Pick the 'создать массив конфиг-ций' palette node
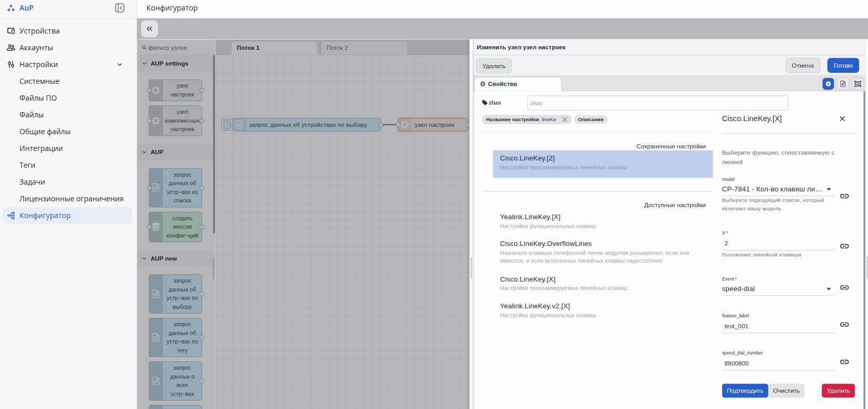This screenshot has width=868, height=409. pyautogui.click(x=176, y=227)
